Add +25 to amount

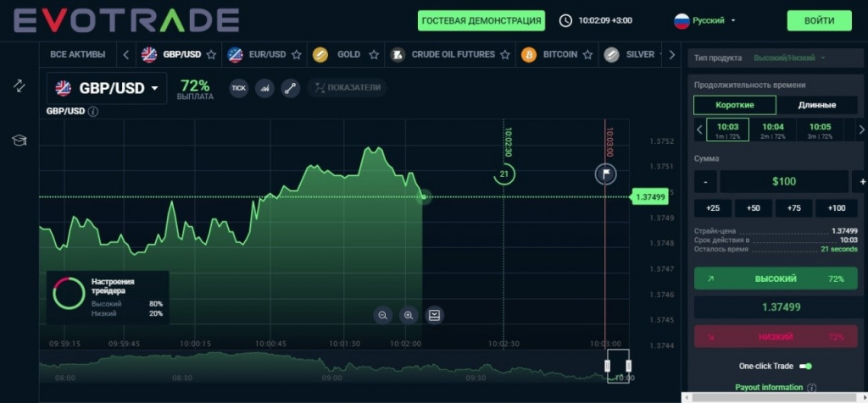[x=713, y=208]
